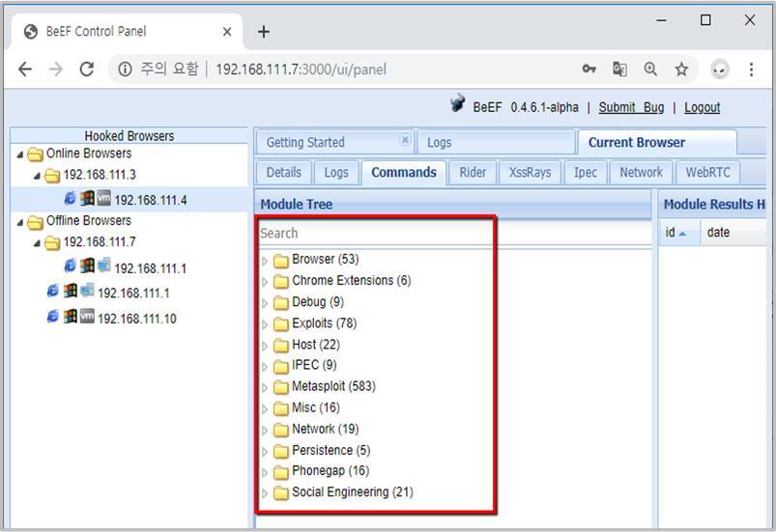This screenshot has width=776, height=532.
Task: Expand the Misc (16) module arrow
Action: 265,408
